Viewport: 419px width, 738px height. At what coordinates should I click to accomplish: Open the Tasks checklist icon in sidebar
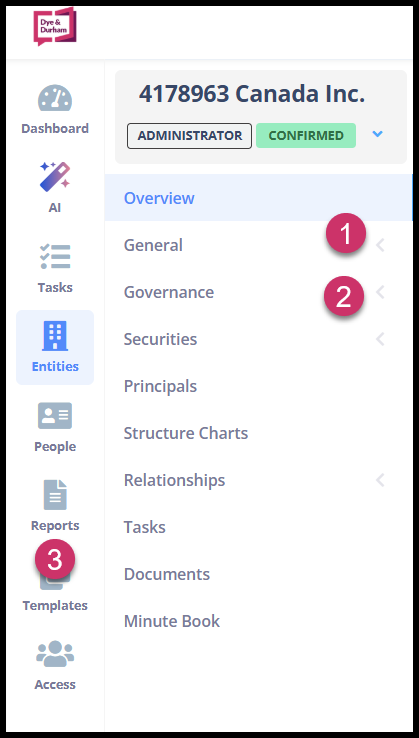click(x=55, y=257)
